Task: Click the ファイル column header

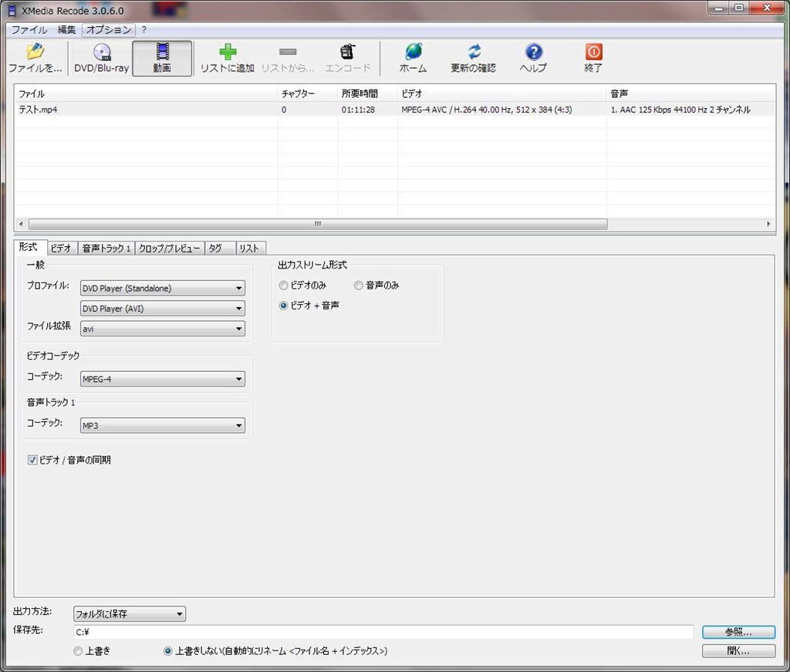Action: [146, 93]
